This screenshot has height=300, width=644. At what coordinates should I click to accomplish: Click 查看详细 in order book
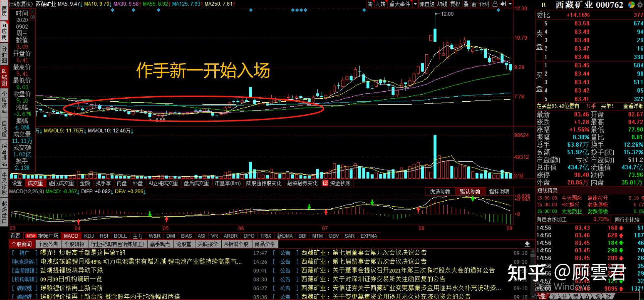point(633,106)
